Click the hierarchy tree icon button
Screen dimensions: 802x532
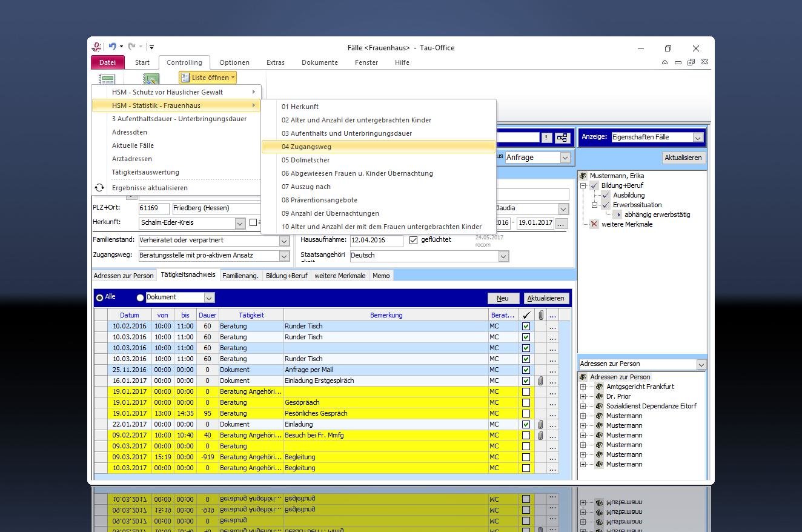click(x=563, y=138)
